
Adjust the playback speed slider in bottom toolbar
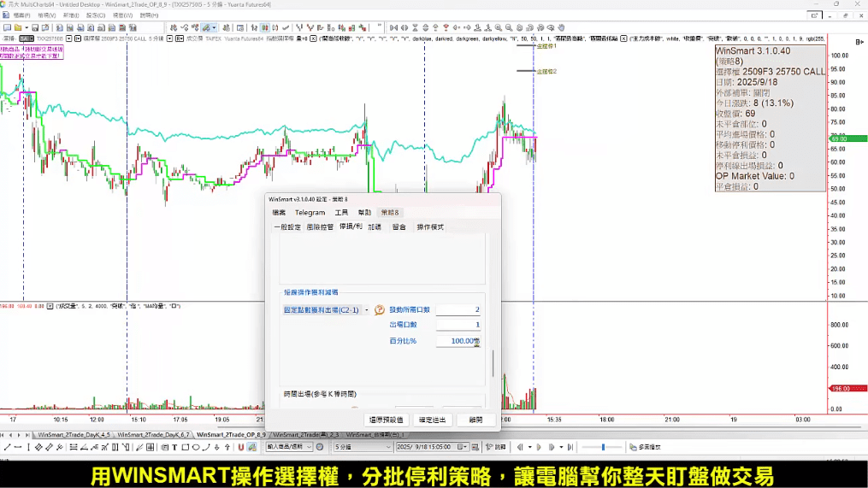[604, 447]
